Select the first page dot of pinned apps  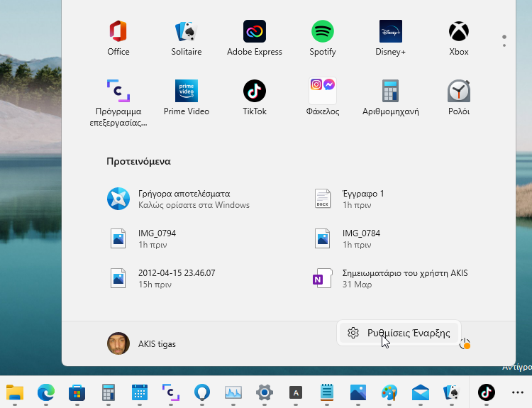504,37
